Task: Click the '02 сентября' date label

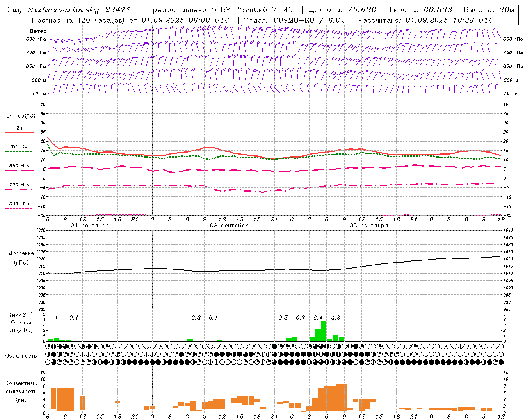Action: pos(229,226)
